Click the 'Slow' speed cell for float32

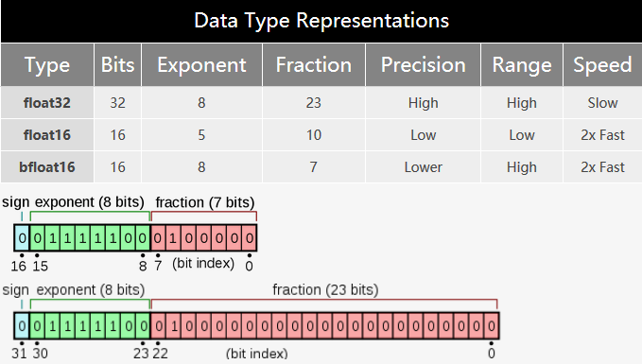(x=602, y=103)
